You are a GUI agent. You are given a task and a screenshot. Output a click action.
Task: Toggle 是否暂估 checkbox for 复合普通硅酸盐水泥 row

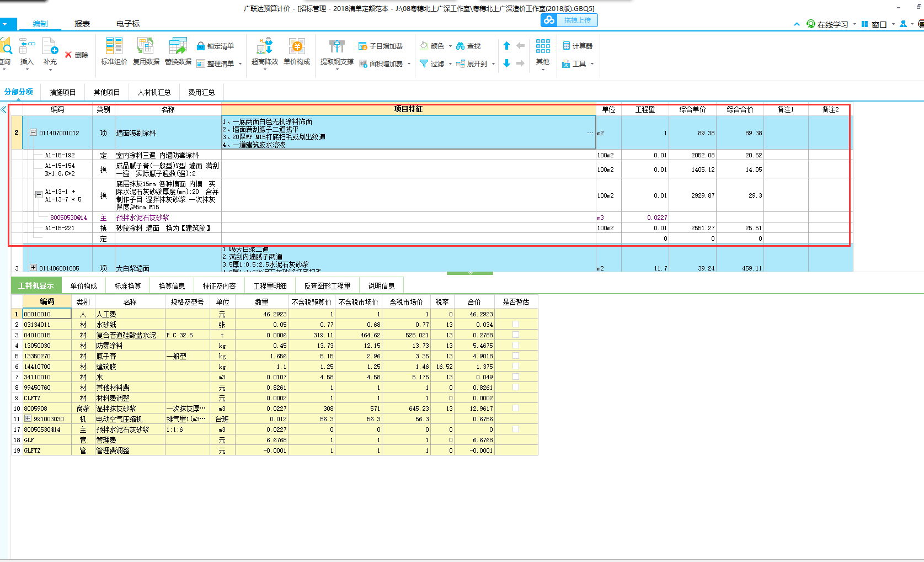coord(516,335)
